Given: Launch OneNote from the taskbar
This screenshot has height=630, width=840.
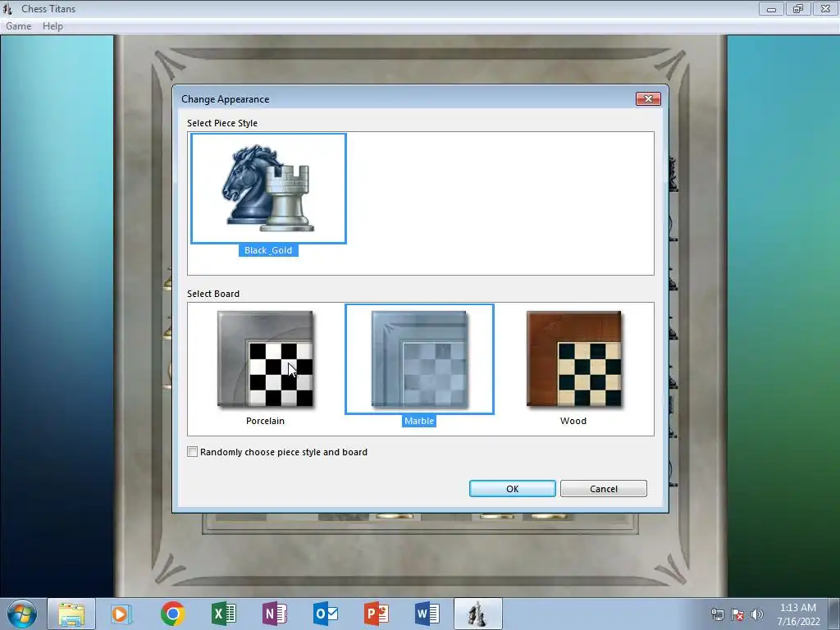Looking at the screenshot, I should point(274,614).
